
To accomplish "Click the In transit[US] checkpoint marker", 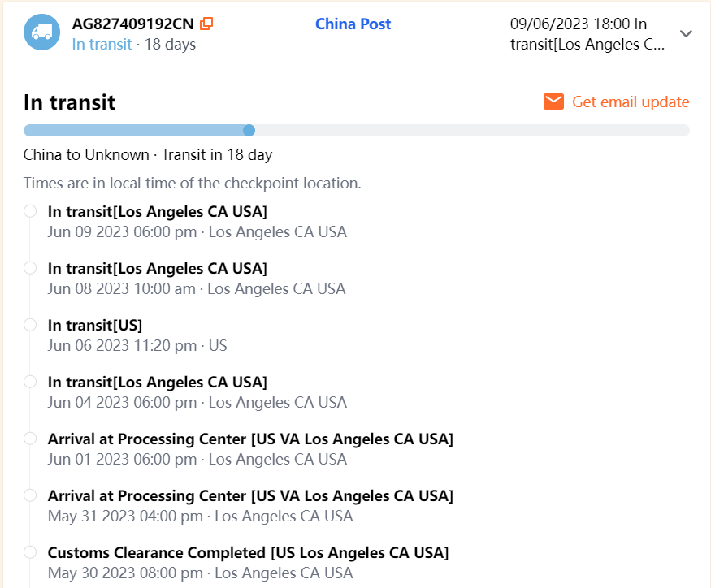I will [x=30, y=325].
